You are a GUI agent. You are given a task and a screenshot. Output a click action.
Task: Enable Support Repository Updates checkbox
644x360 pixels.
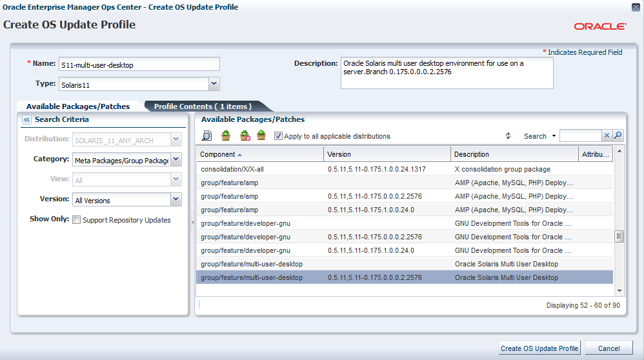point(76,219)
